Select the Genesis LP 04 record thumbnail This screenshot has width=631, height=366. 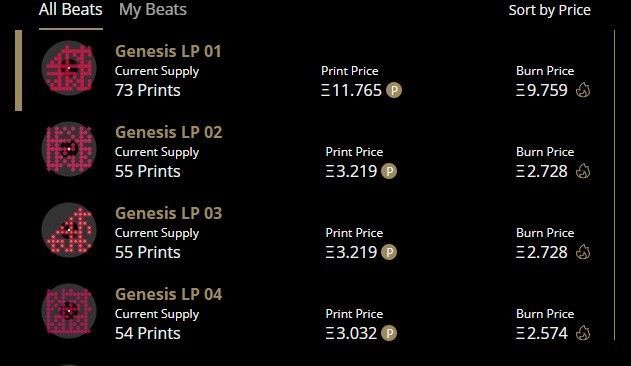(69, 311)
